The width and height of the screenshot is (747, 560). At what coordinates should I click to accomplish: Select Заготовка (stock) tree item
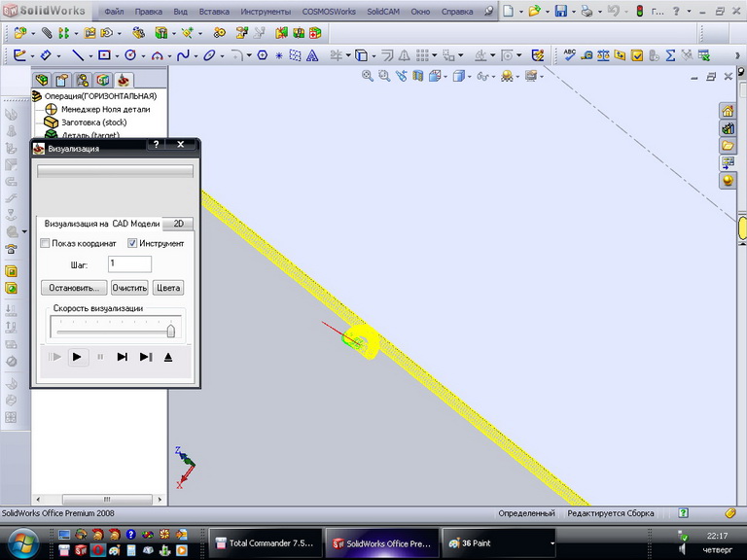(x=86, y=122)
